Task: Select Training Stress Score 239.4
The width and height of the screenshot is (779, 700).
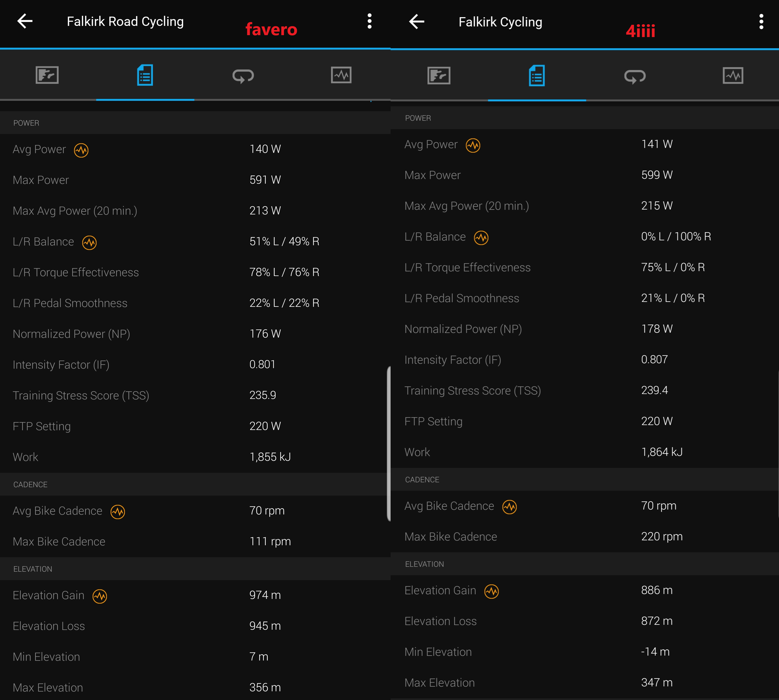Action: click(x=654, y=390)
